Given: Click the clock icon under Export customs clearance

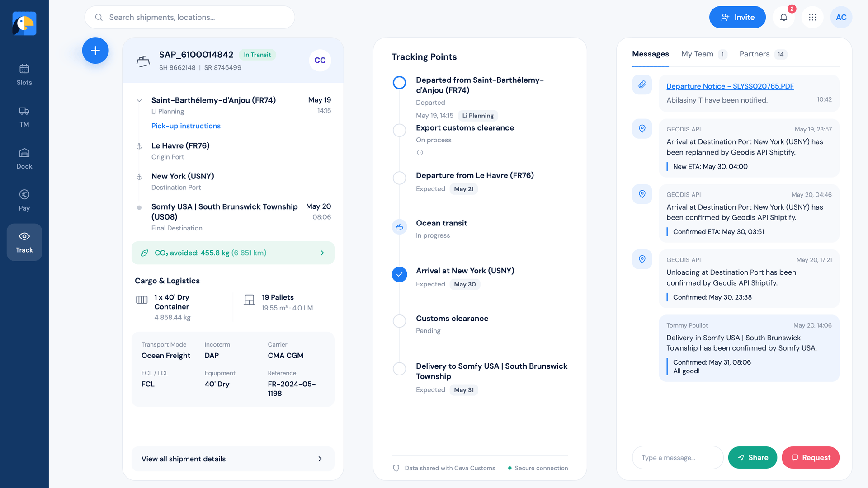Looking at the screenshot, I should click(420, 153).
